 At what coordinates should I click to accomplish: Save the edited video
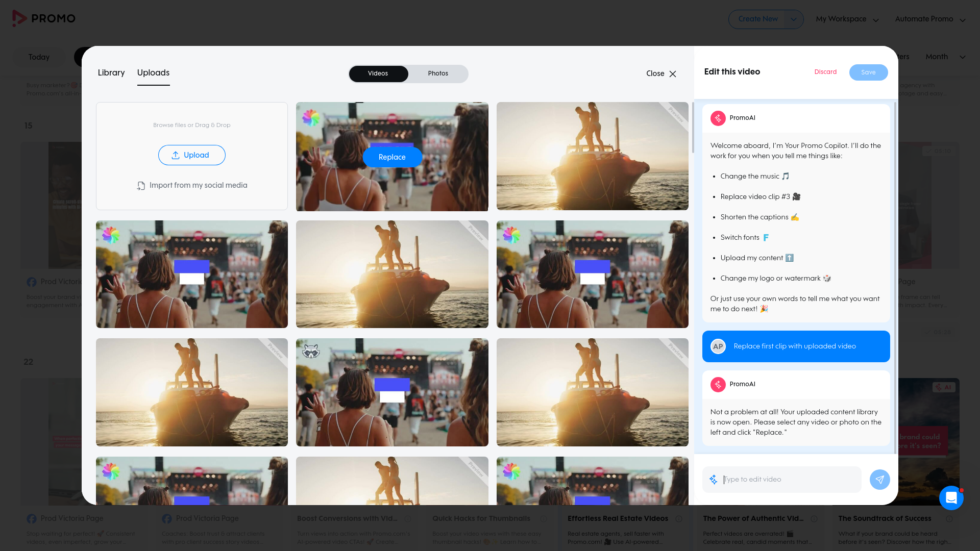(x=868, y=72)
